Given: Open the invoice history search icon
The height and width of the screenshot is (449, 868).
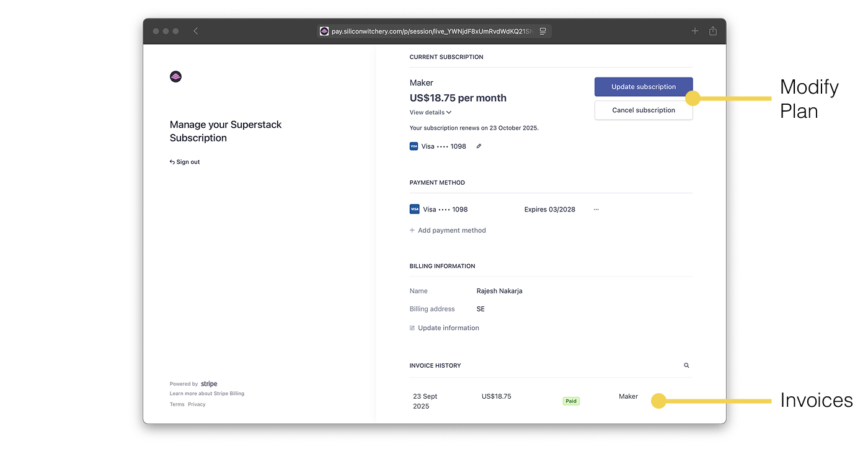Looking at the screenshot, I should [x=686, y=366].
